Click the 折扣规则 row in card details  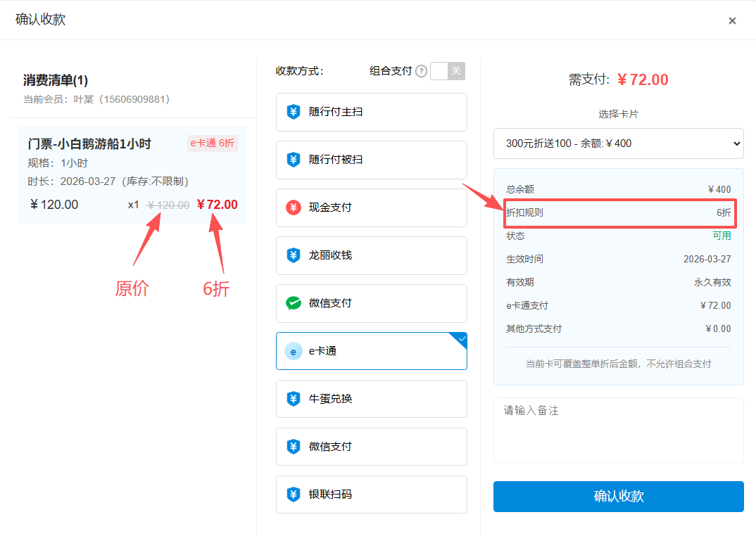[618, 212]
